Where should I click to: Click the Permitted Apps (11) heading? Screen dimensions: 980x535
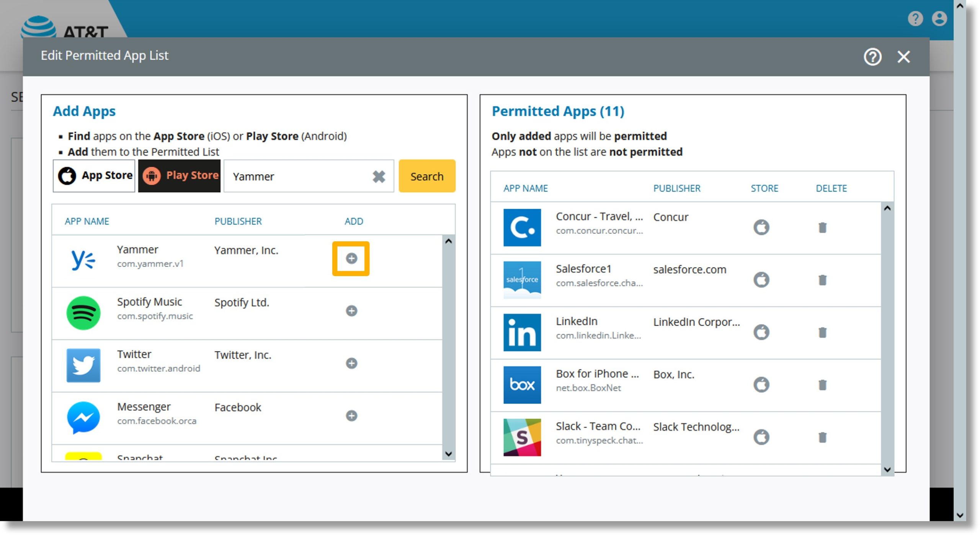558,111
